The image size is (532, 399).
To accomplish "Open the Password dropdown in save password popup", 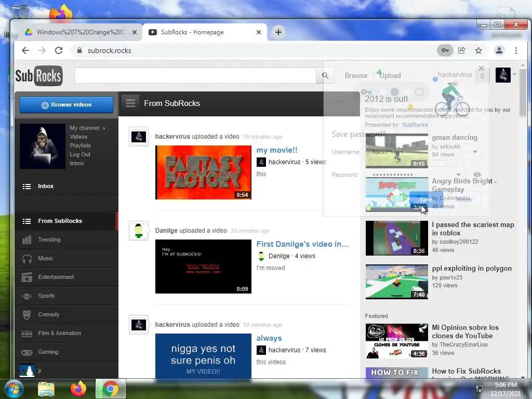I will coord(458,175).
